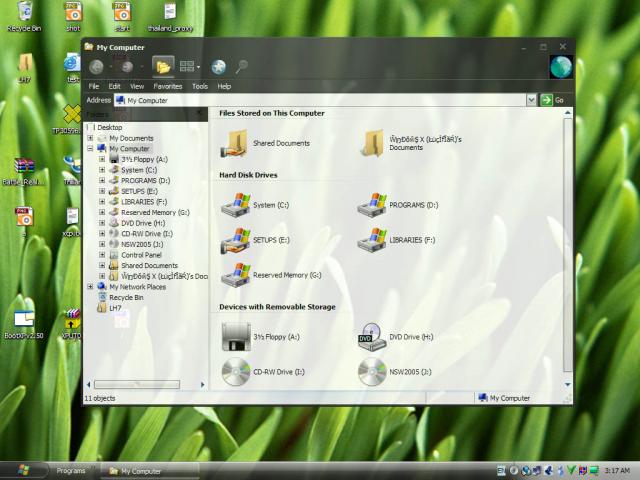Select LH7 in folder tree
This screenshot has height=480, width=640.
(x=109, y=308)
